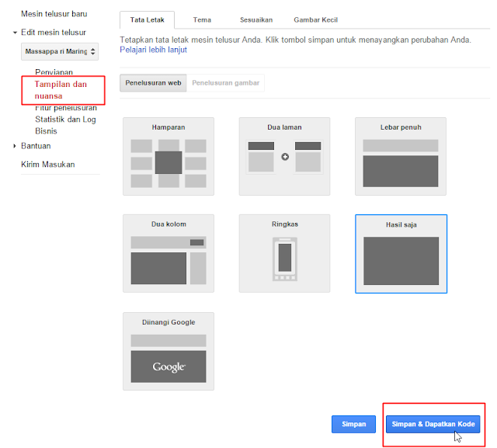Switch to Penelusuran gambar
Image resolution: width=497 pixels, height=448 pixels.
click(x=225, y=83)
